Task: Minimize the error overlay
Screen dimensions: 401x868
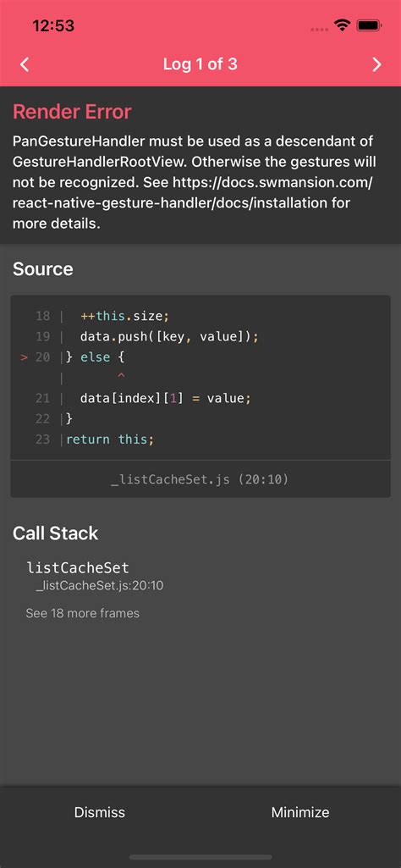Action: tap(300, 812)
